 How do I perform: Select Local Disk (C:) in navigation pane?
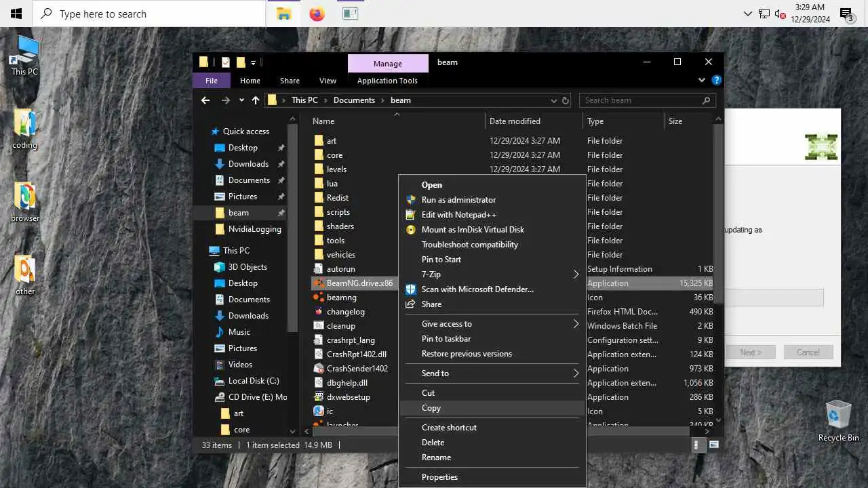pyautogui.click(x=253, y=381)
